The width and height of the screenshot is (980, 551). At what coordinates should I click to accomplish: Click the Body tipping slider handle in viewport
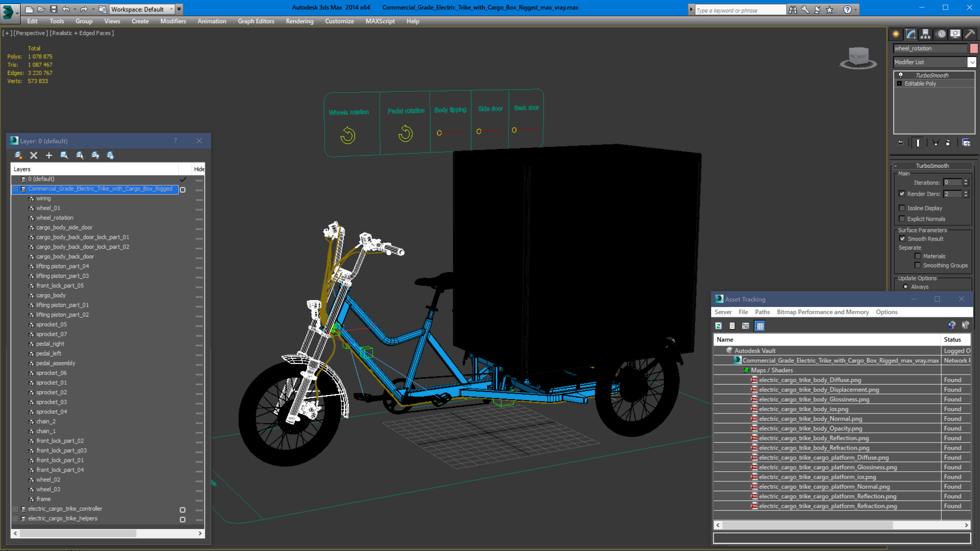click(439, 133)
